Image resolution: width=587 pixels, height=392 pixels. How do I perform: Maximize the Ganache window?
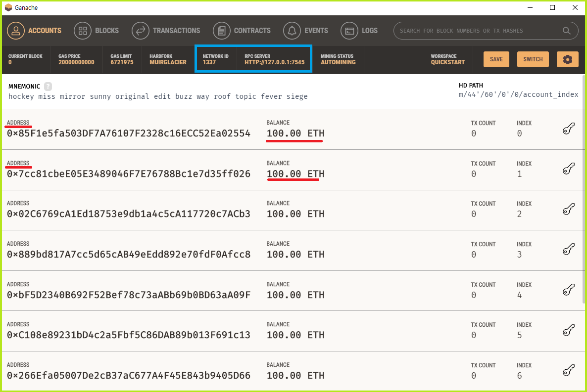tap(552, 7)
